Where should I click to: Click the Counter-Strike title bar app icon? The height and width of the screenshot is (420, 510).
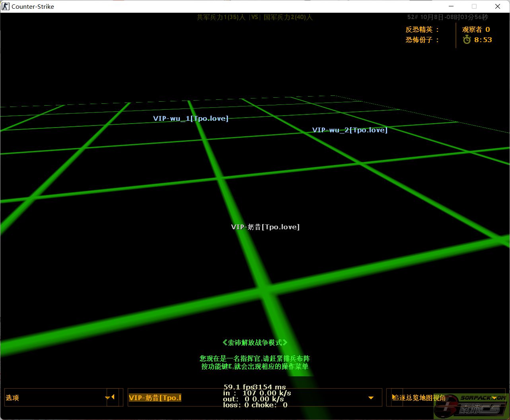pos(6,6)
